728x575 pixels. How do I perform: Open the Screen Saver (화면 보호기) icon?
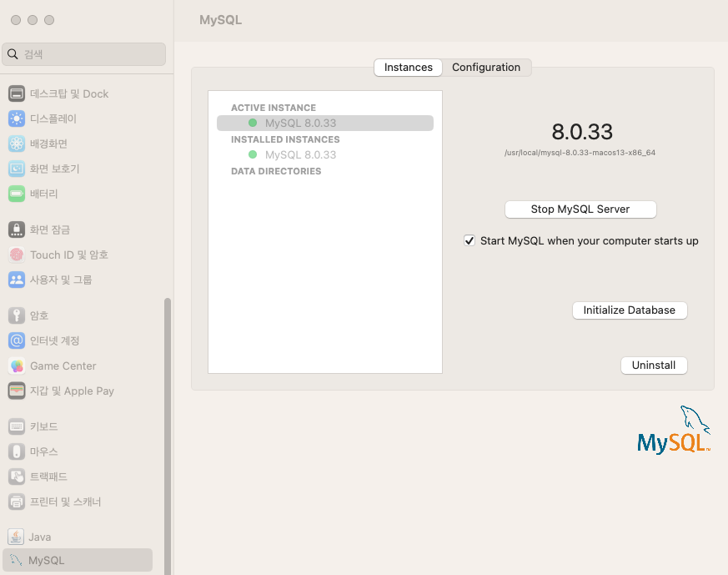(x=17, y=169)
